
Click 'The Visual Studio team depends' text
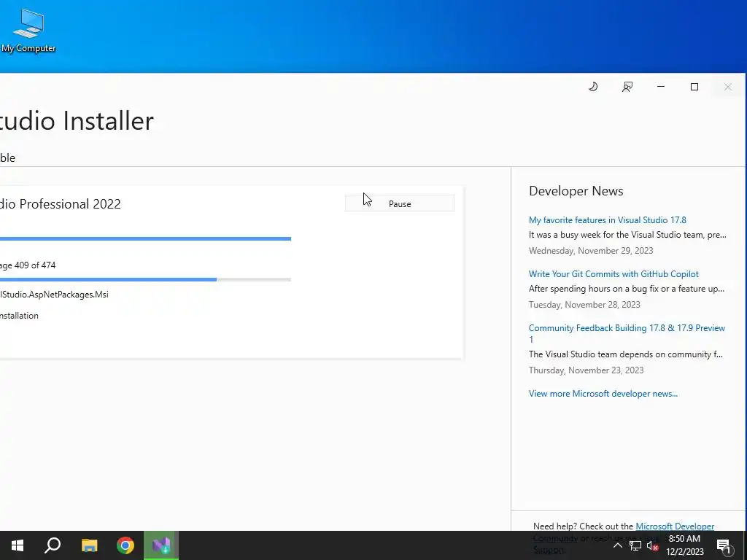click(x=625, y=354)
